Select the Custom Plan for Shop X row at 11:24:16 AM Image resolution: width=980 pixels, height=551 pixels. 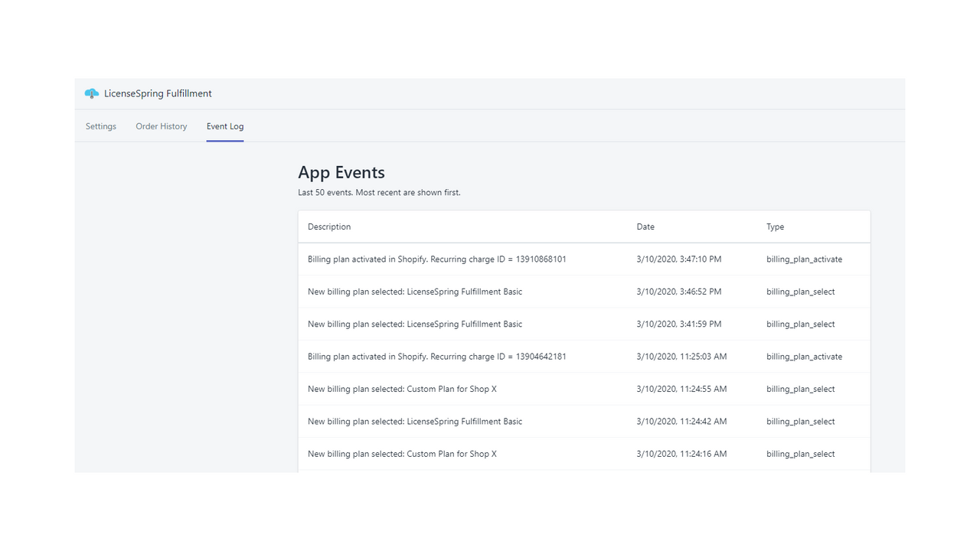tap(402, 453)
